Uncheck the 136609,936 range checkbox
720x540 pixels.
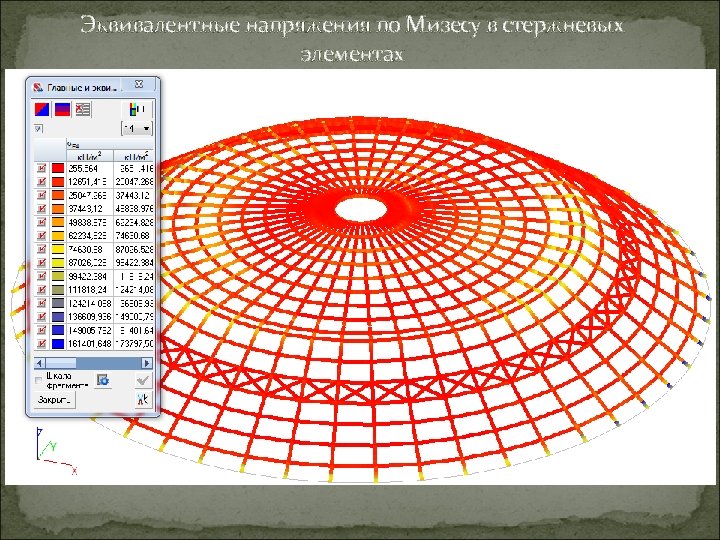point(41,316)
